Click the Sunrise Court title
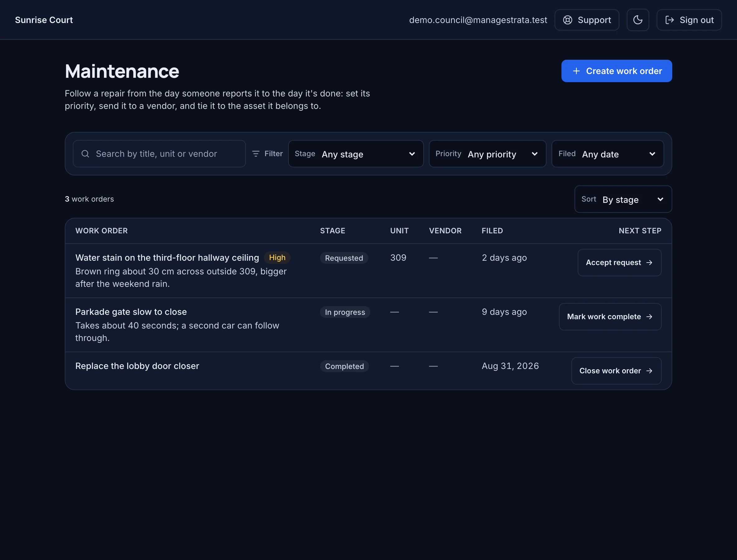737x560 pixels. [x=44, y=20]
